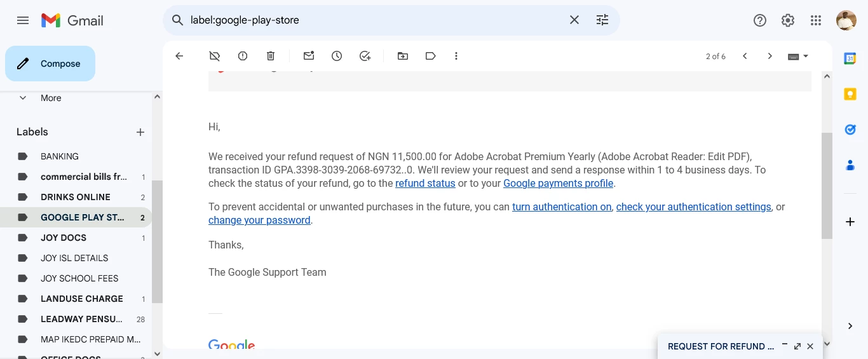The image size is (868, 359).
Task: Get add-ons with the plus icon
Action: tap(850, 222)
